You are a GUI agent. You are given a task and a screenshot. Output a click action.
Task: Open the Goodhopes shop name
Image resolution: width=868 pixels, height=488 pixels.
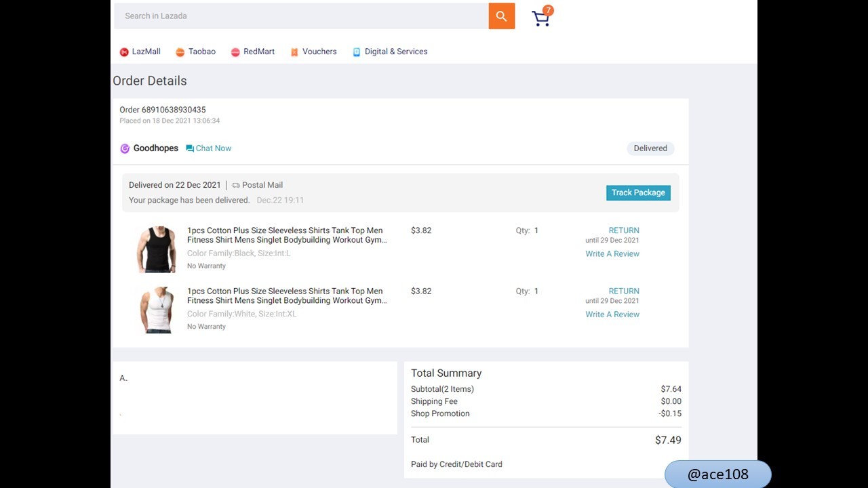pos(156,148)
